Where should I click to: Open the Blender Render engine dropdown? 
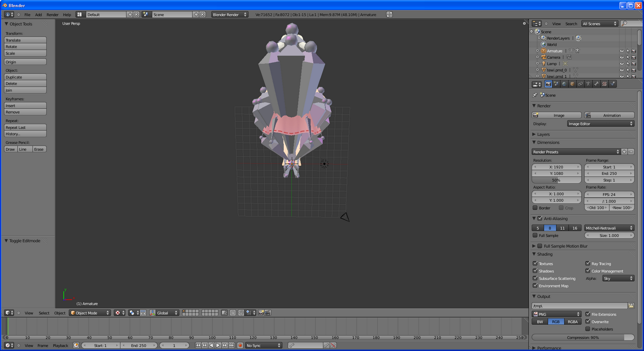(229, 14)
